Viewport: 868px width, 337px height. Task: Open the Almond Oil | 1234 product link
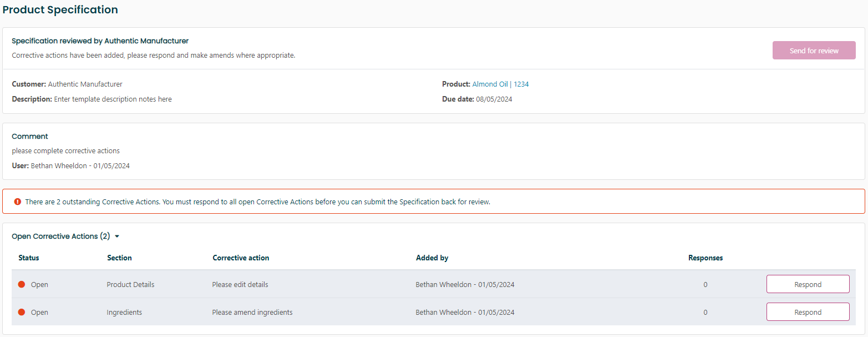(500, 84)
